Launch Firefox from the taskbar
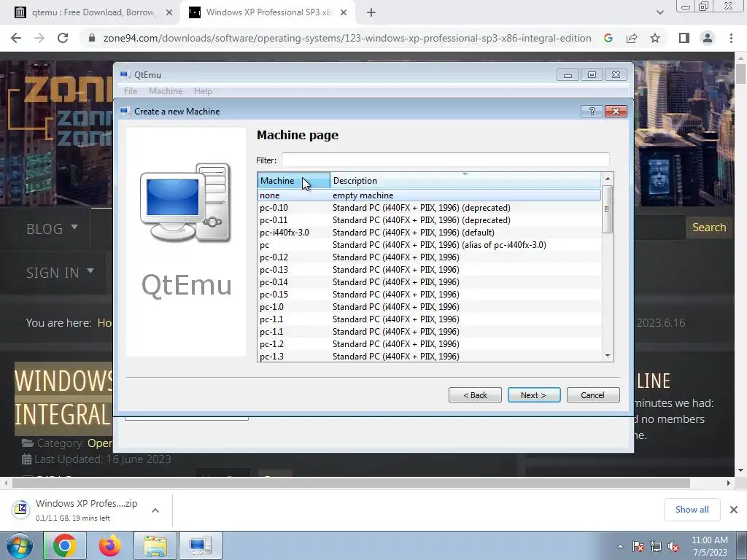The width and height of the screenshot is (747, 560). (109, 545)
